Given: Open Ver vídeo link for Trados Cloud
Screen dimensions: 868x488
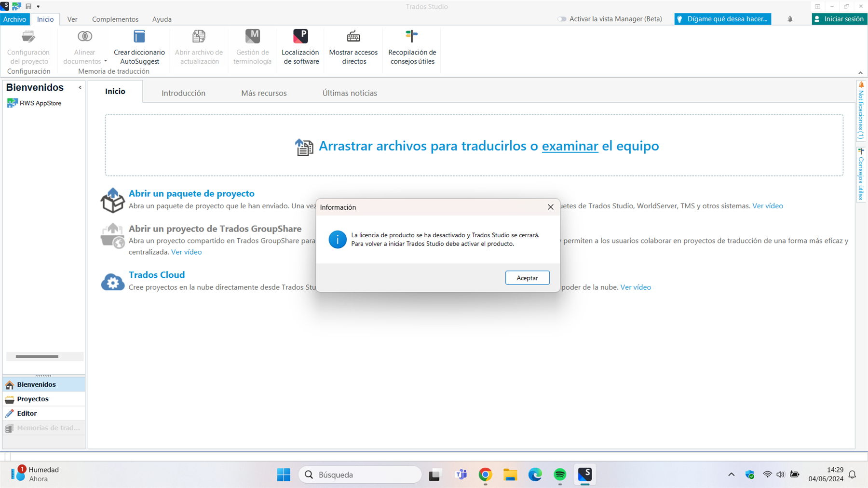Looking at the screenshot, I should 636,287.
